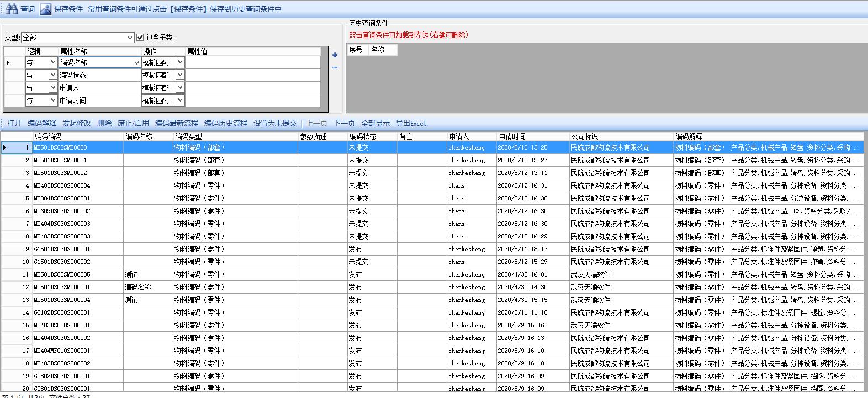
Task: Click the attribute value field for 编码名称
Action: 253,62
